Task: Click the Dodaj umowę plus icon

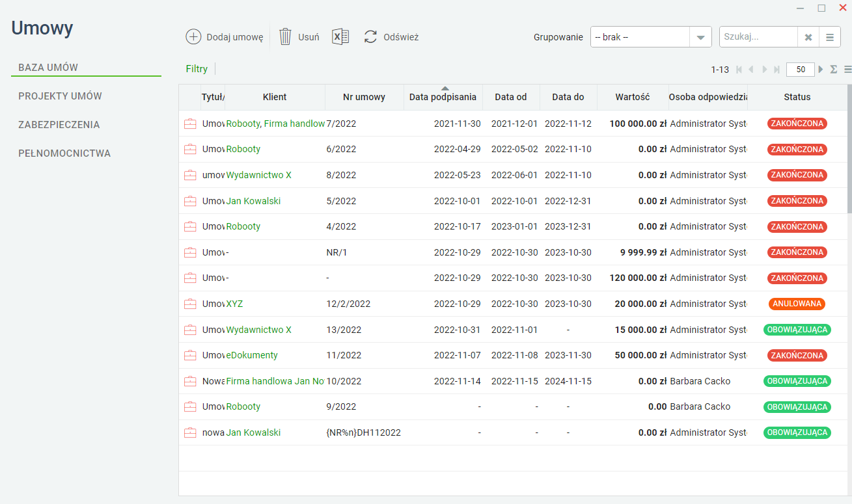Action: pyautogui.click(x=193, y=37)
